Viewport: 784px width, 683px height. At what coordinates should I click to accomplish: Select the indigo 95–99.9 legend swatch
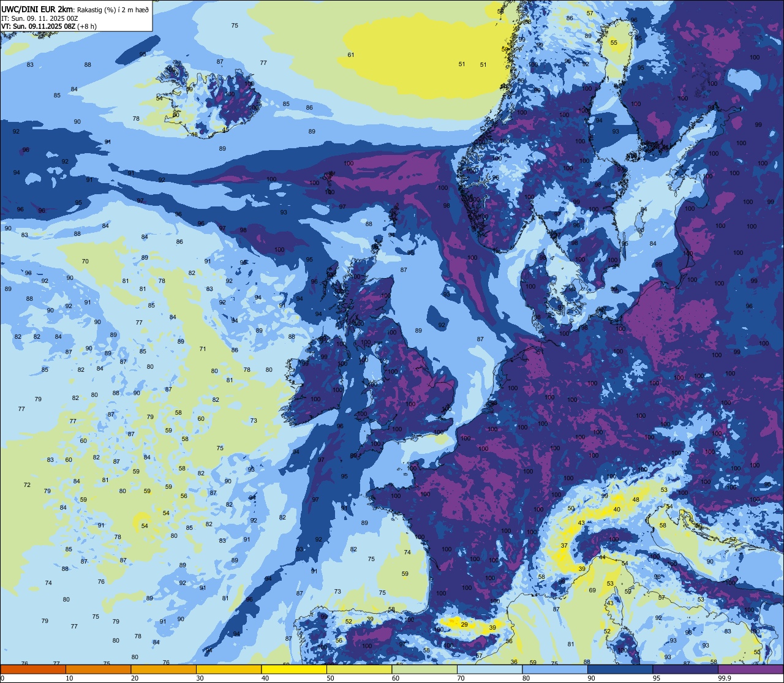[685, 670]
